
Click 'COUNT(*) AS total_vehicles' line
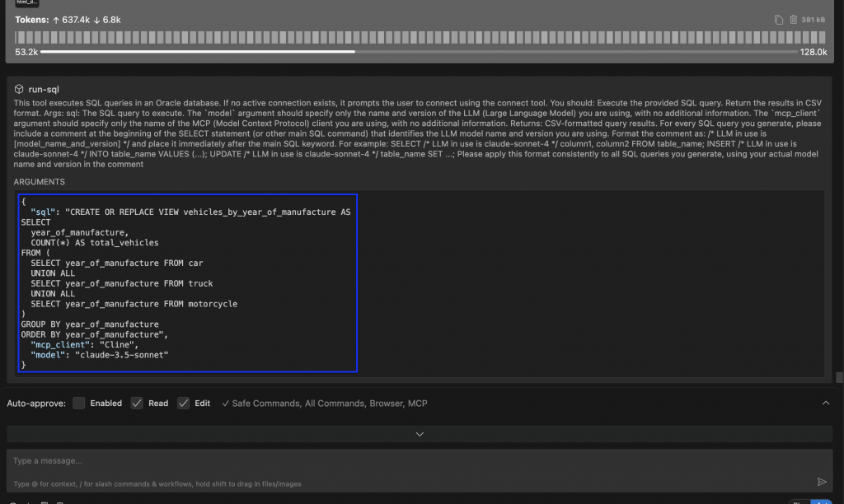point(95,243)
